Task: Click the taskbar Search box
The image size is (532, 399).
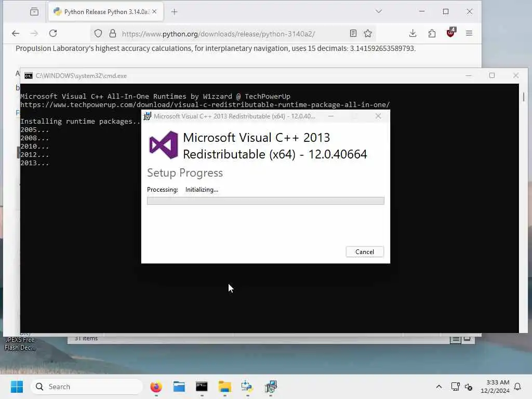Action: pos(87,387)
